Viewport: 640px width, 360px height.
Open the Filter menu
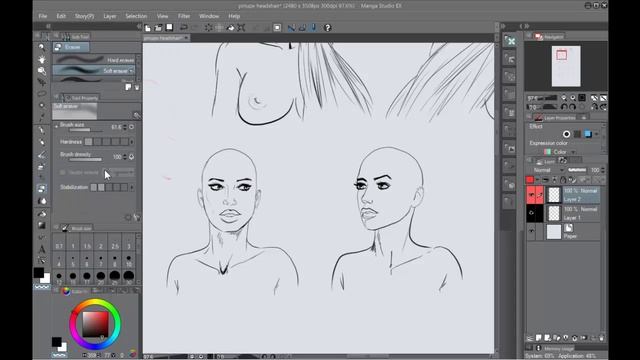coord(184,16)
